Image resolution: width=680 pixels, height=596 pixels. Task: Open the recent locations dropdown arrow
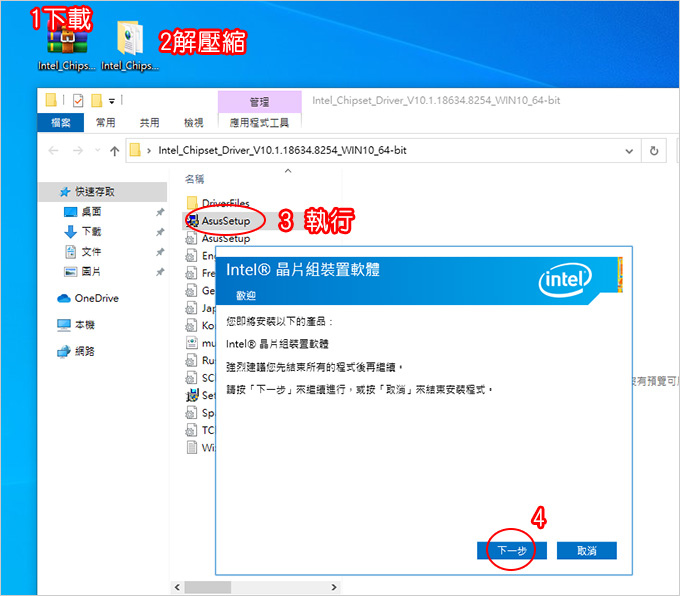98,151
